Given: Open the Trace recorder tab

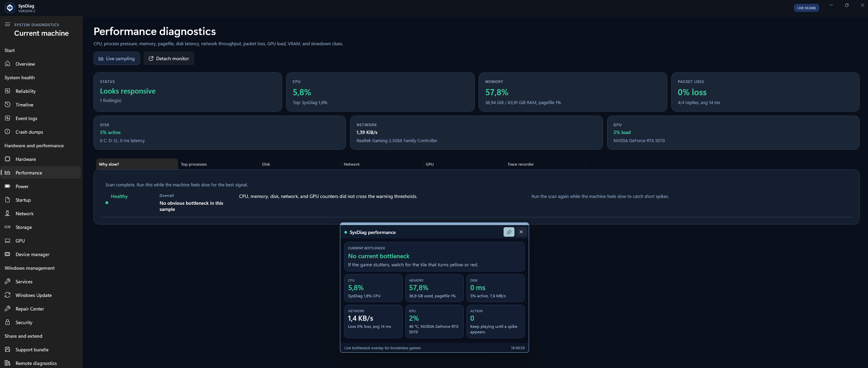Looking at the screenshot, I should pyautogui.click(x=545, y=164).
